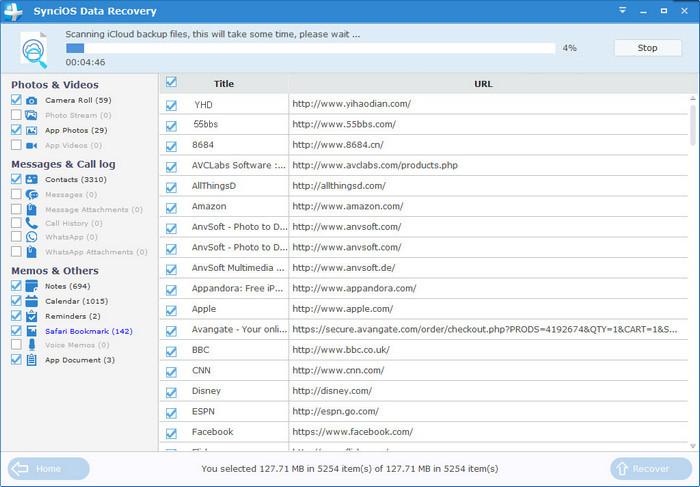
Task: Uncheck the Amazon bookmark checkbox
Action: (x=171, y=208)
